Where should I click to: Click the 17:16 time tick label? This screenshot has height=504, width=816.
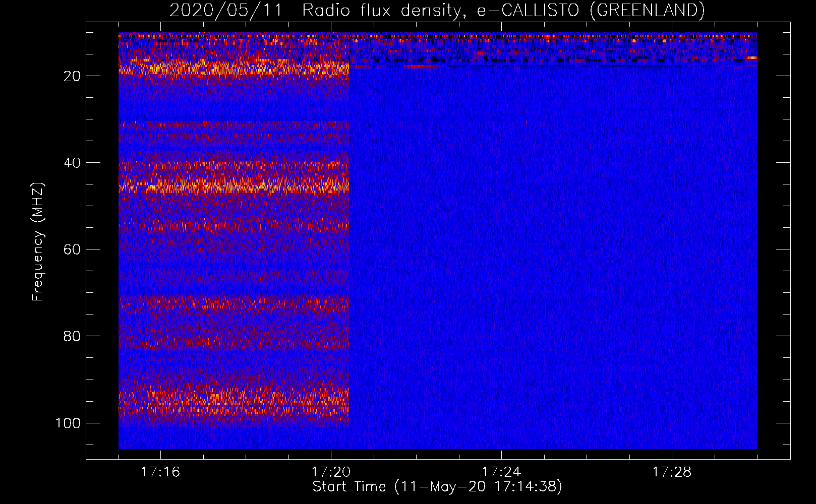point(160,472)
